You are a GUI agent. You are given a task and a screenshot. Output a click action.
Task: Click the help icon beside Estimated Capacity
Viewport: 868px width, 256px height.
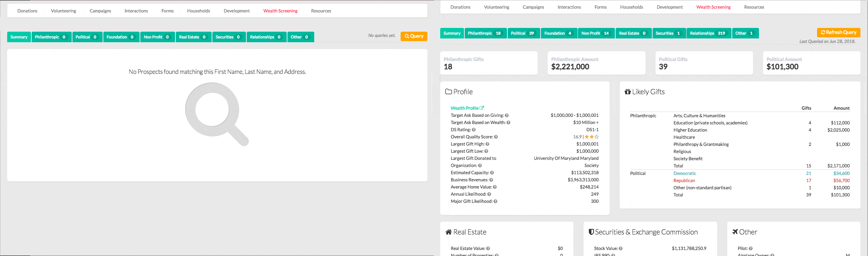coord(492,173)
